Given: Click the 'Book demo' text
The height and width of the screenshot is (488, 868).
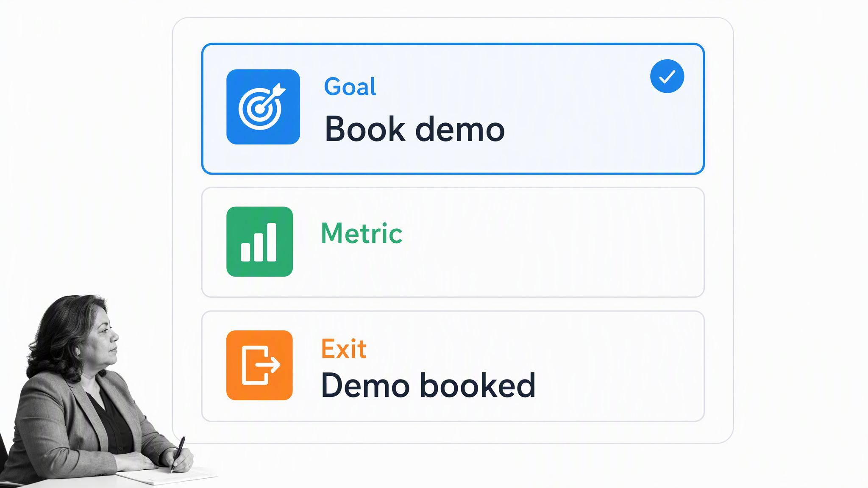Looking at the screenshot, I should click(x=415, y=129).
